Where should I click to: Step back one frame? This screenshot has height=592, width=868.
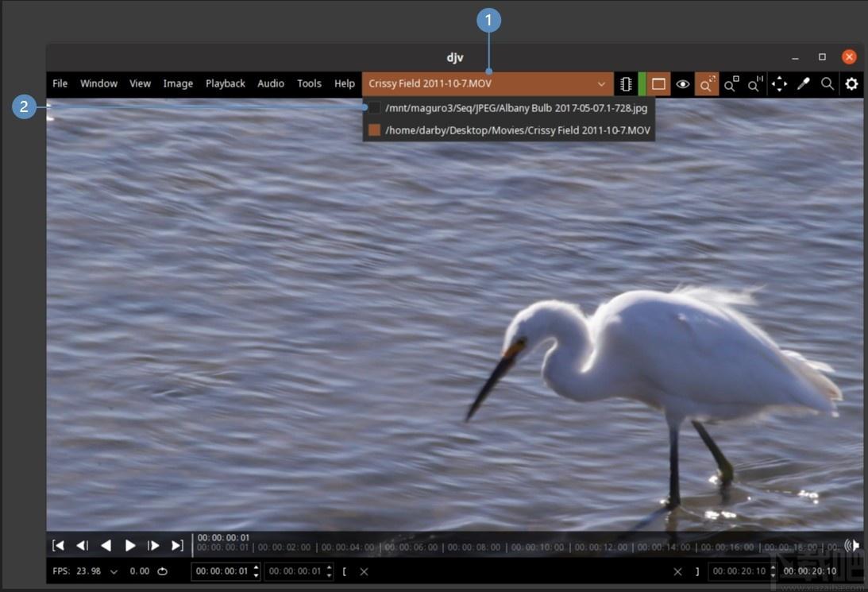tap(82, 545)
